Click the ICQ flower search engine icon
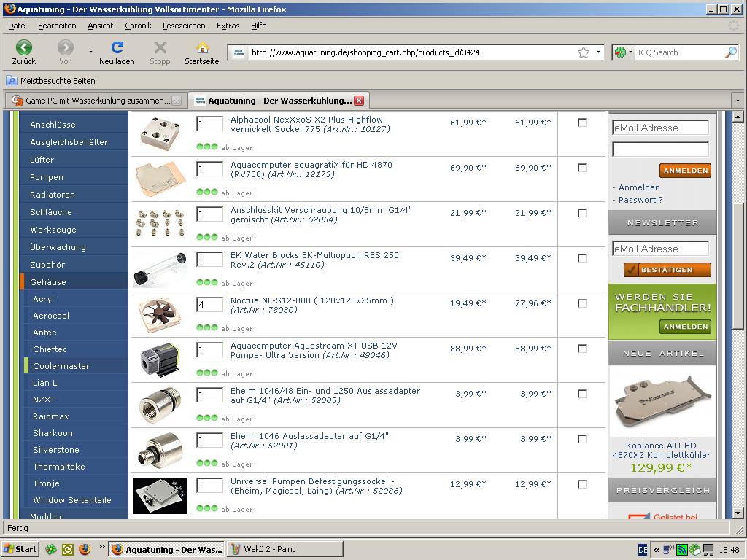Image resolution: width=747 pixels, height=560 pixels. [620, 52]
